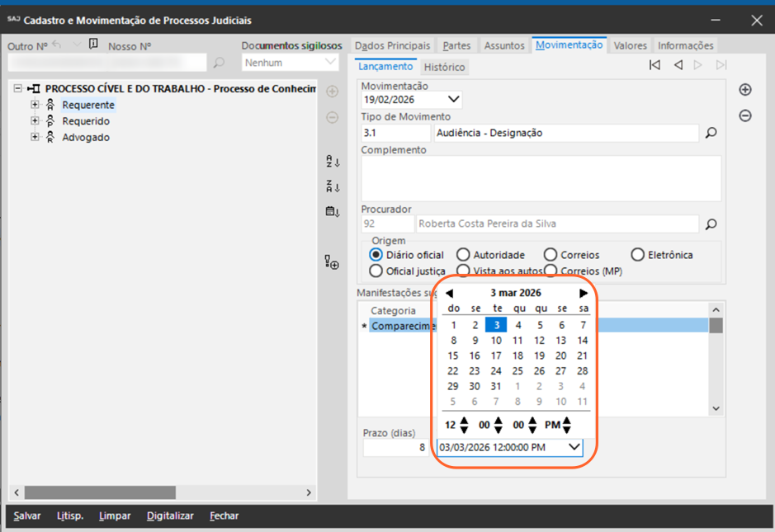The width and height of the screenshot is (775, 532).
Task: Click the remove movement minus icon at right
Action: point(744,116)
